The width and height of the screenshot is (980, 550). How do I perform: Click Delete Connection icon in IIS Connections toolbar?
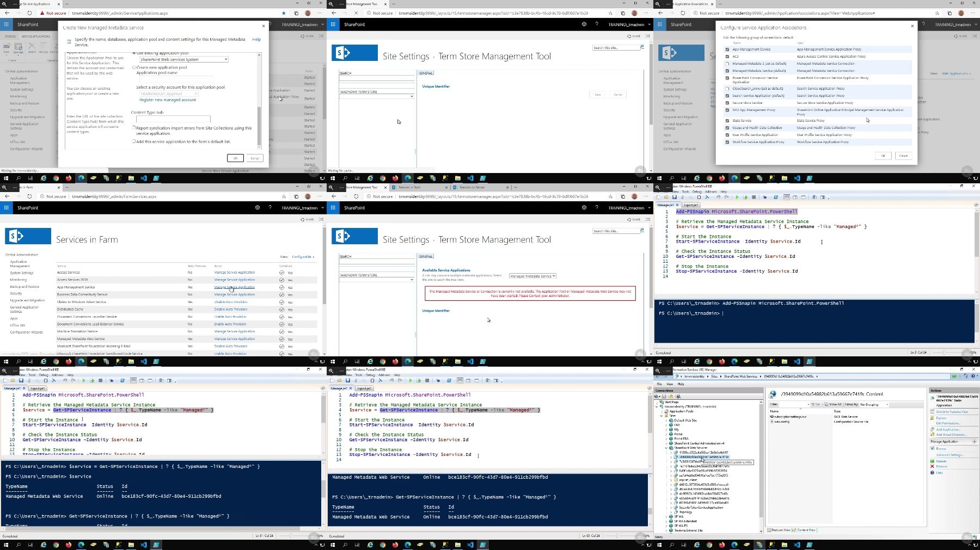point(678,396)
